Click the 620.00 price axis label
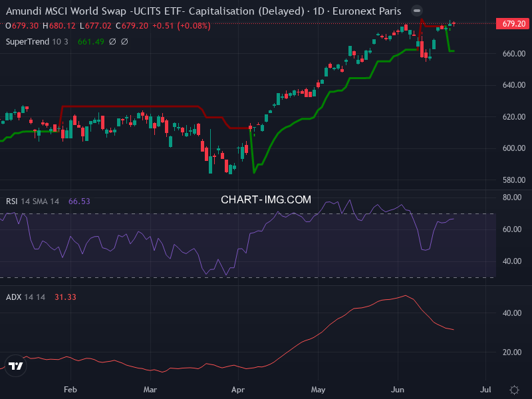 [x=513, y=117]
